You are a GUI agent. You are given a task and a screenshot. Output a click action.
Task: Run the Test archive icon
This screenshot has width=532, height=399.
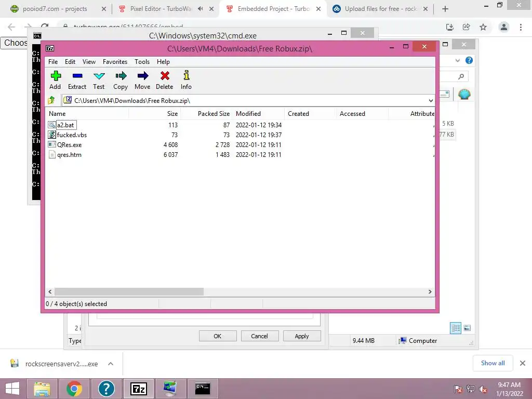99,76
